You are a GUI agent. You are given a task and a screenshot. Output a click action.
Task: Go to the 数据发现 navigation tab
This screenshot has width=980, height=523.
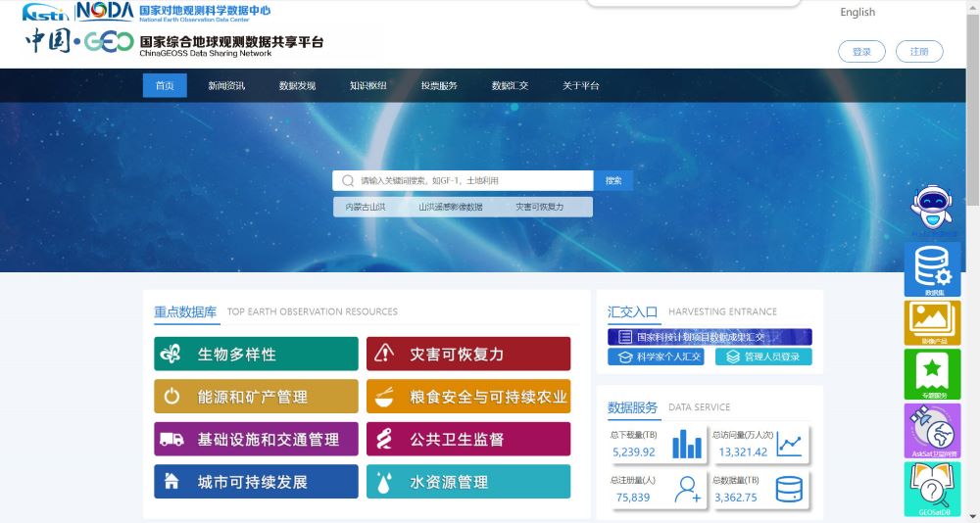tap(297, 86)
